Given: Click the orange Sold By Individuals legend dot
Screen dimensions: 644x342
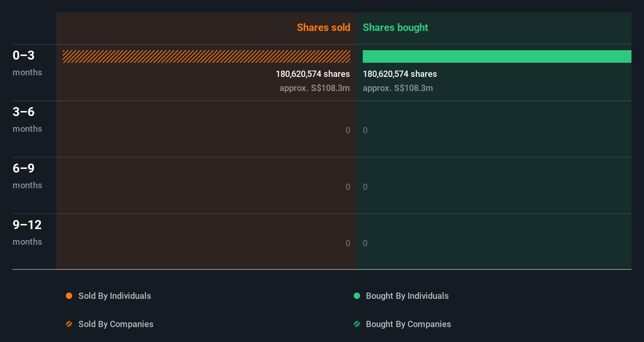Looking at the screenshot, I should (69, 296).
